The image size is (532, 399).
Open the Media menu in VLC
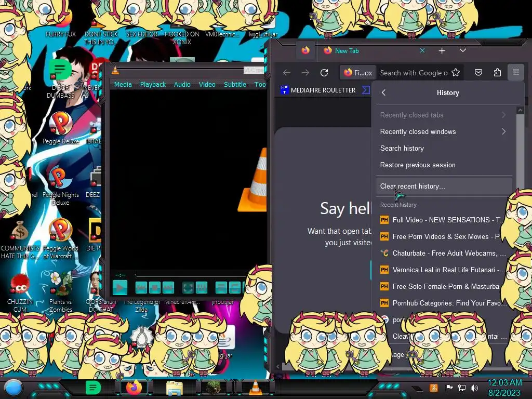[123, 85]
